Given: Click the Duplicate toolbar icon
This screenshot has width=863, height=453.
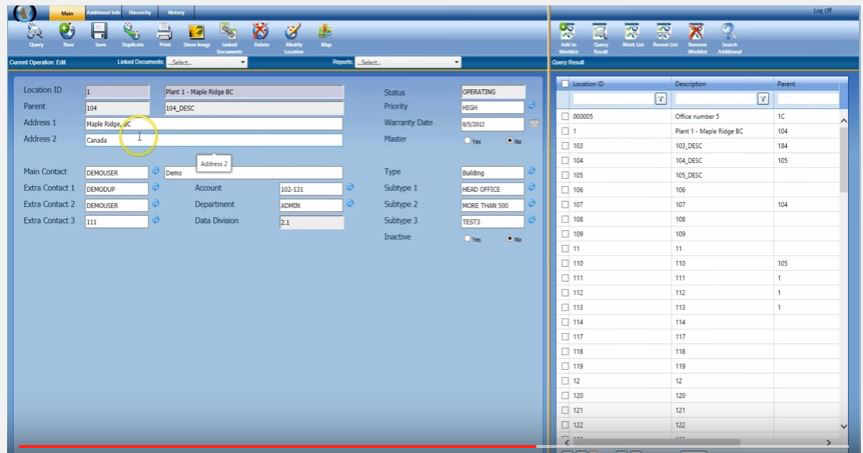Looking at the screenshot, I should click(x=132, y=35).
